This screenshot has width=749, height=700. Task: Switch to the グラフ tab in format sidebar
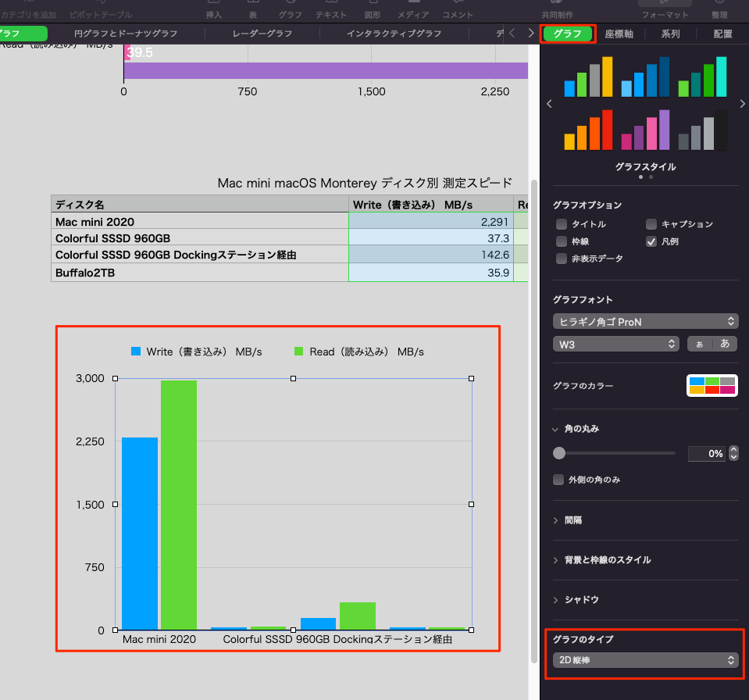coord(568,34)
